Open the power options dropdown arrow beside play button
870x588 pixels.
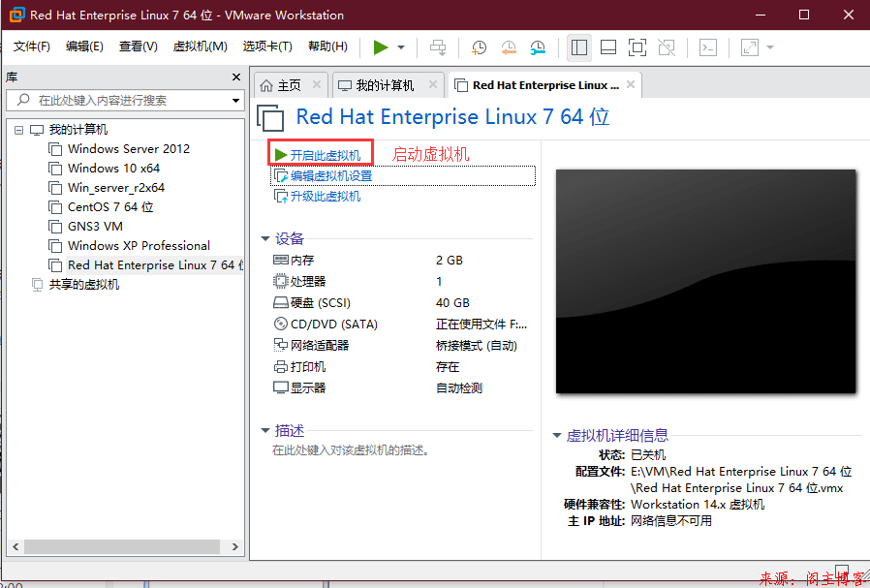coord(401,47)
